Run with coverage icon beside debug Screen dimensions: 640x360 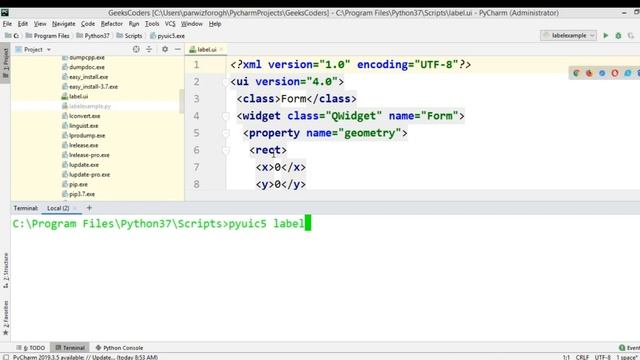631,36
